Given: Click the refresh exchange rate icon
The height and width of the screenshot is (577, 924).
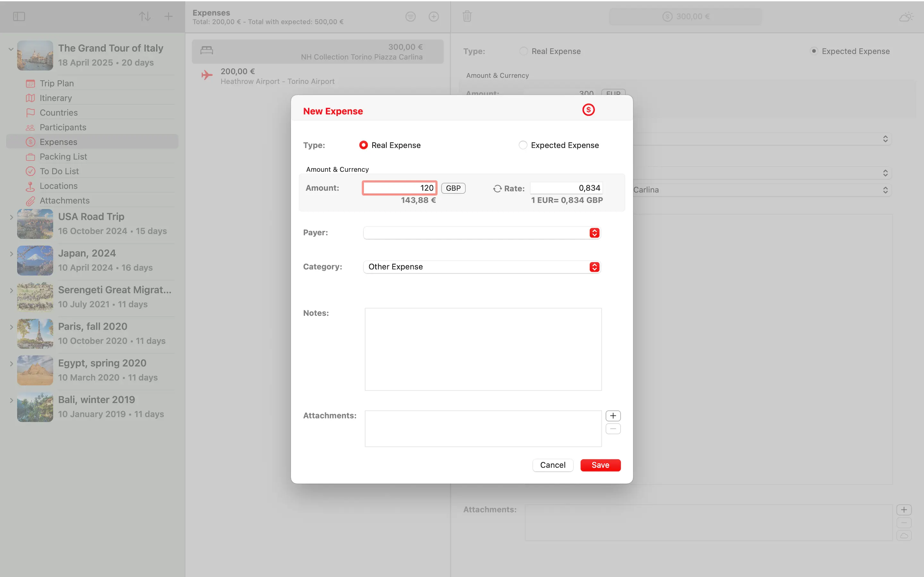Looking at the screenshot, I should pos(497,188).
